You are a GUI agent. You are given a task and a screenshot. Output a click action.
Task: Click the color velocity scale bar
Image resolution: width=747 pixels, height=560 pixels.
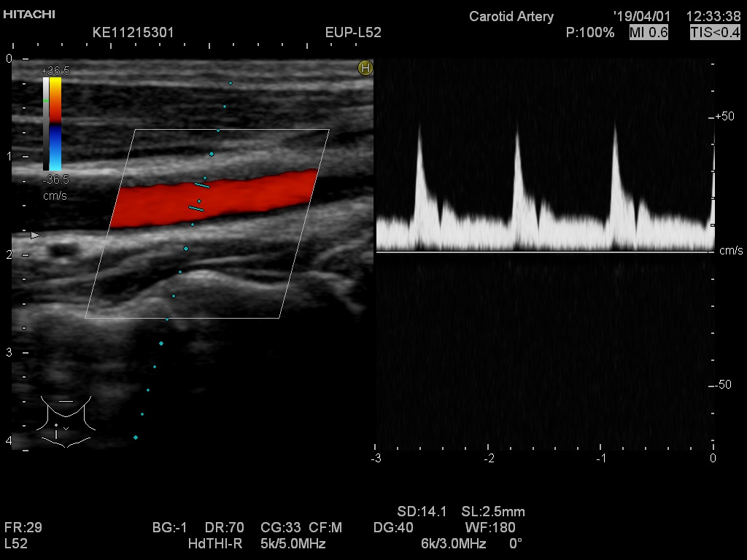click(52, 124)
